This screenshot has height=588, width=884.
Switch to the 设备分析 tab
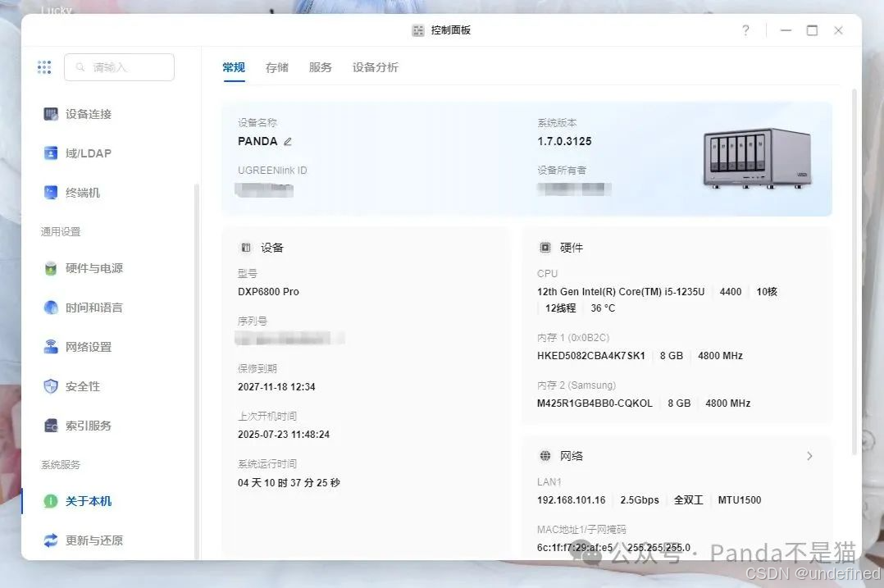coord(375,67)
